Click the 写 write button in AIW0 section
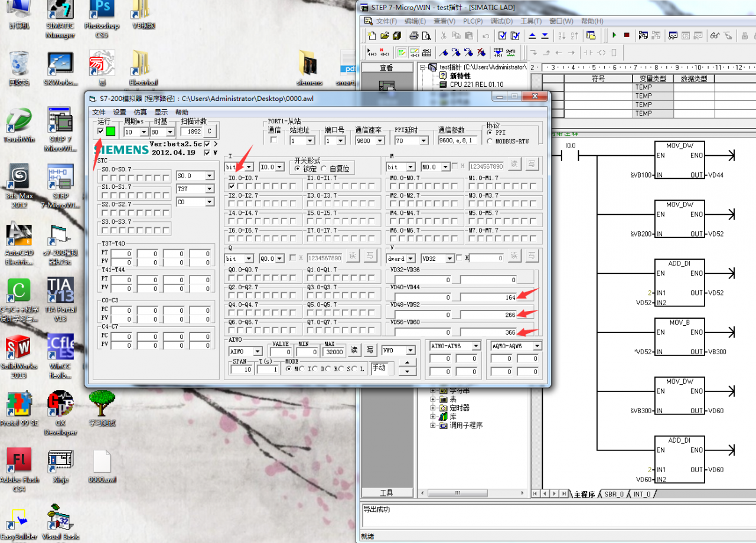Viewport: 756px width, 543px height. (370, 350)
